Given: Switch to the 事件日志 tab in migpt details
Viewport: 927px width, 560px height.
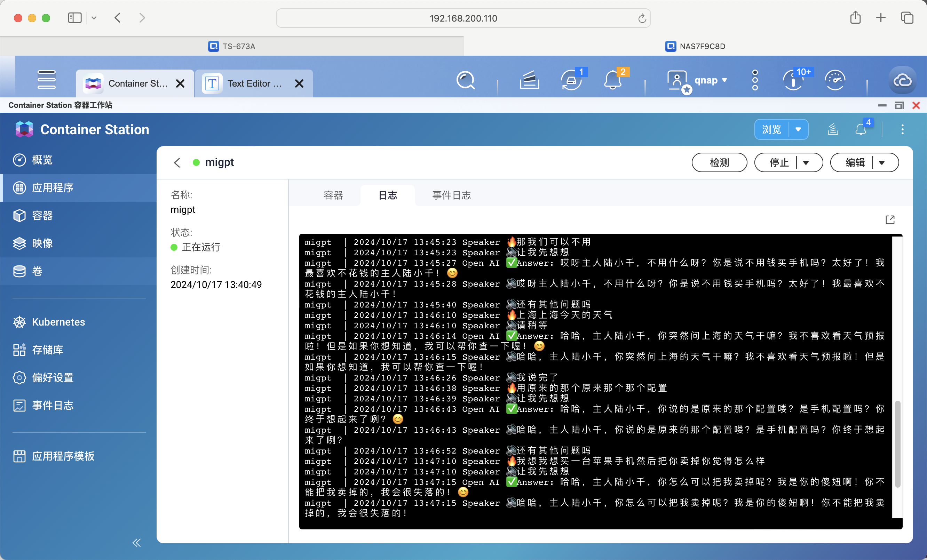Looking at the screenshot, I should [451, 195].
